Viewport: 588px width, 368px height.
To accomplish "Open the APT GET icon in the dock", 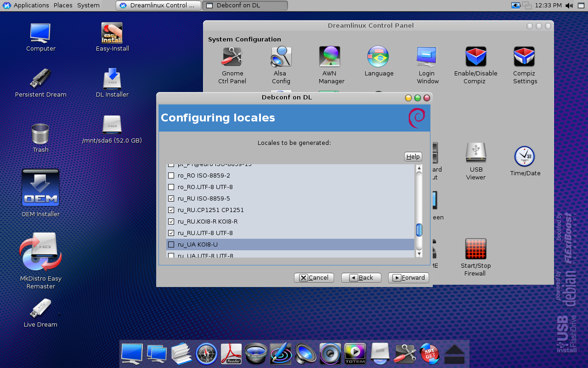I will [x=430, y=354].
